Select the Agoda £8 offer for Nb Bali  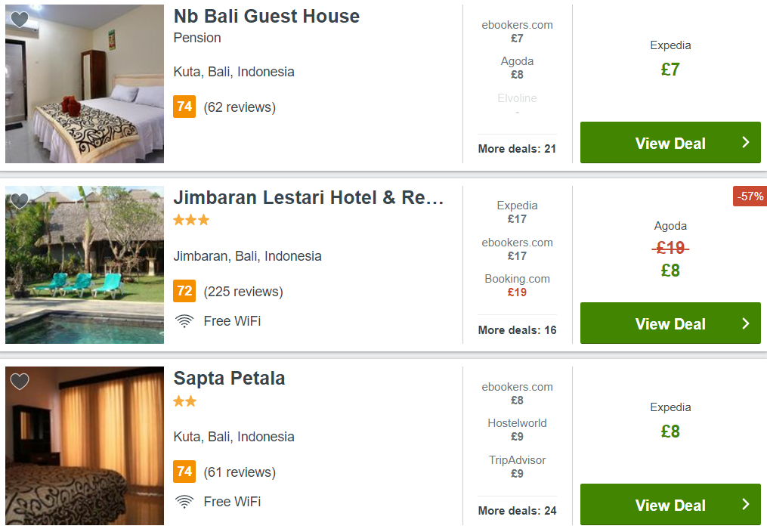[x=517, y=67]
